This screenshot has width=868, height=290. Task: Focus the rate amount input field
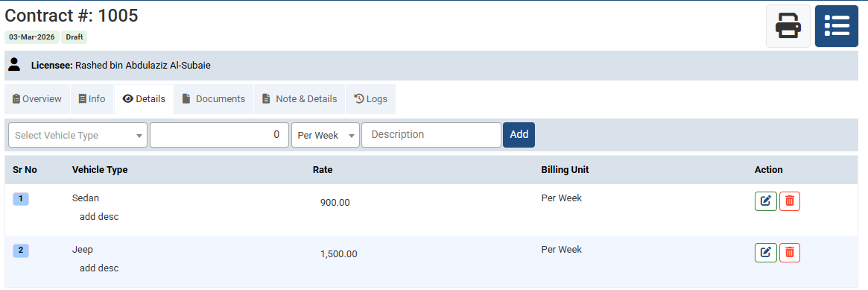point(219,135)
